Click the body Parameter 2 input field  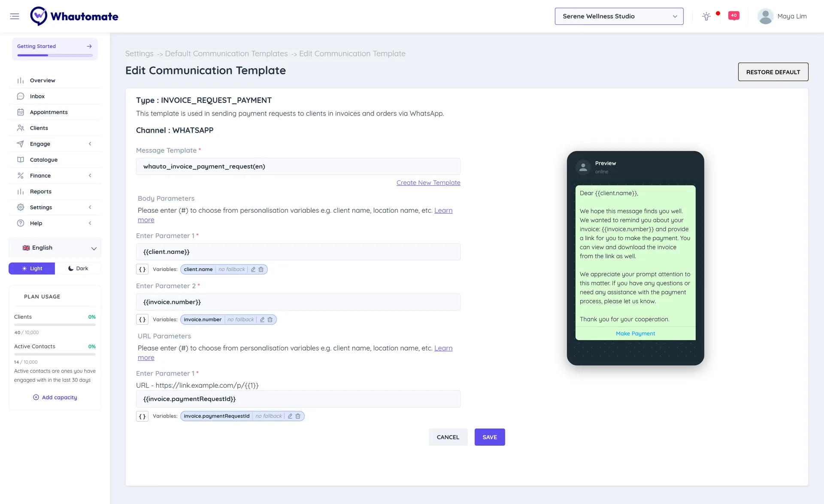tap(298, 302)
